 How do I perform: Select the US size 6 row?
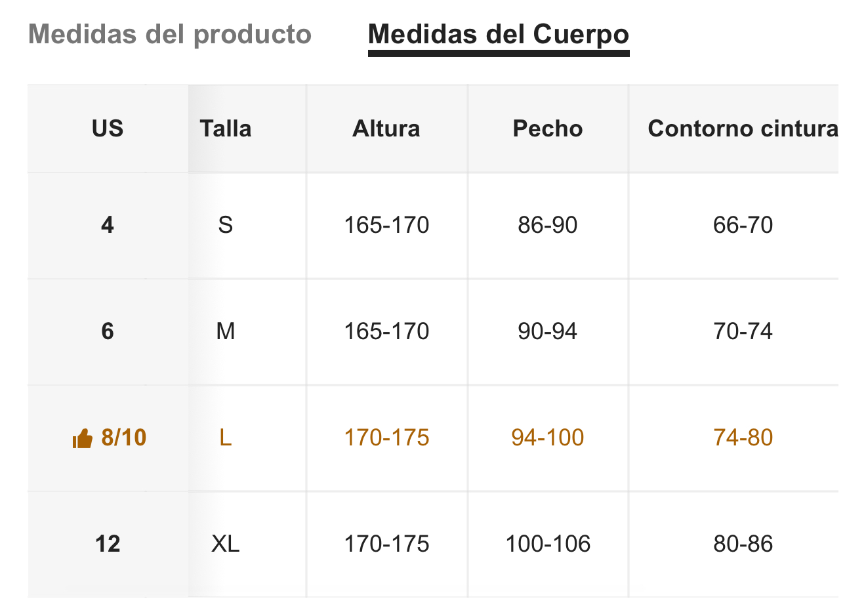433,332
